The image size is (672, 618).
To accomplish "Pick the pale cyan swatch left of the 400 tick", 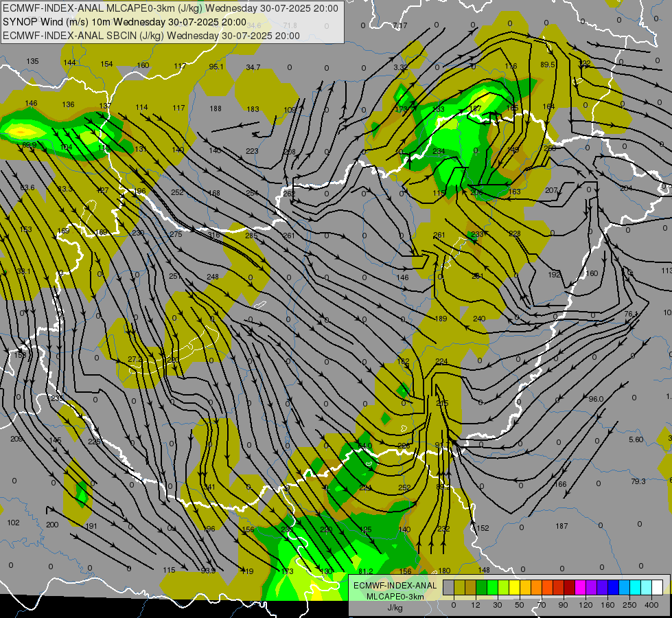I will (647, 588).
